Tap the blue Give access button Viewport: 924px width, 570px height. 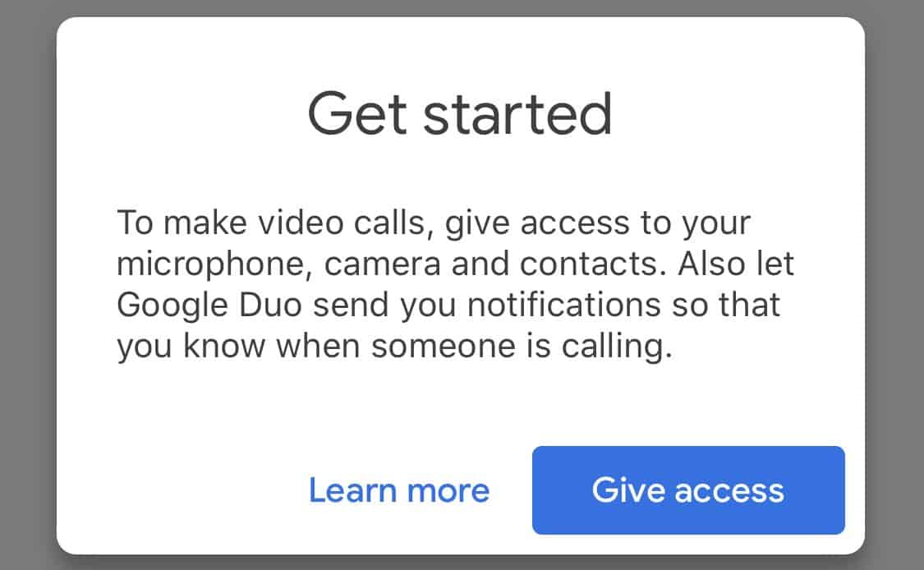(x=688, y=490)
